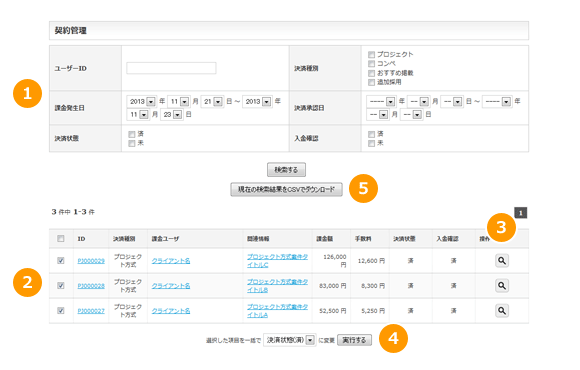Open the end day 23 dropdown
580x370 pixels.
172,115
